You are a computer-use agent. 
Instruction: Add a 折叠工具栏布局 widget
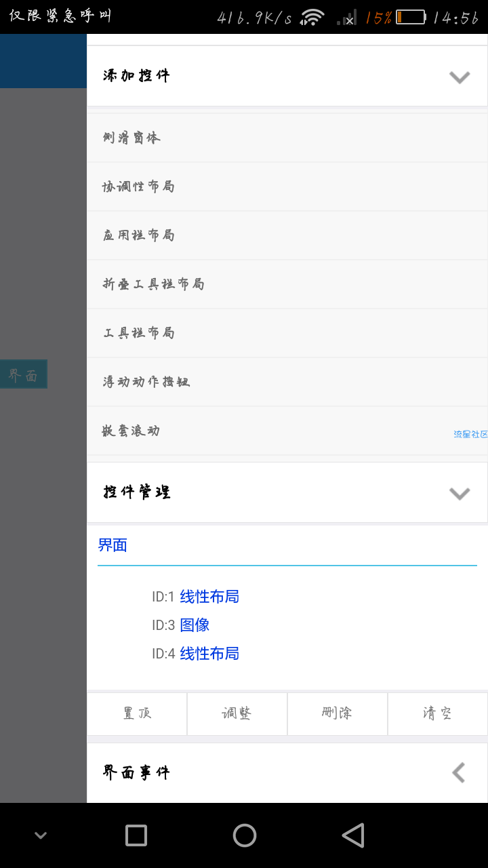(287, 284)
